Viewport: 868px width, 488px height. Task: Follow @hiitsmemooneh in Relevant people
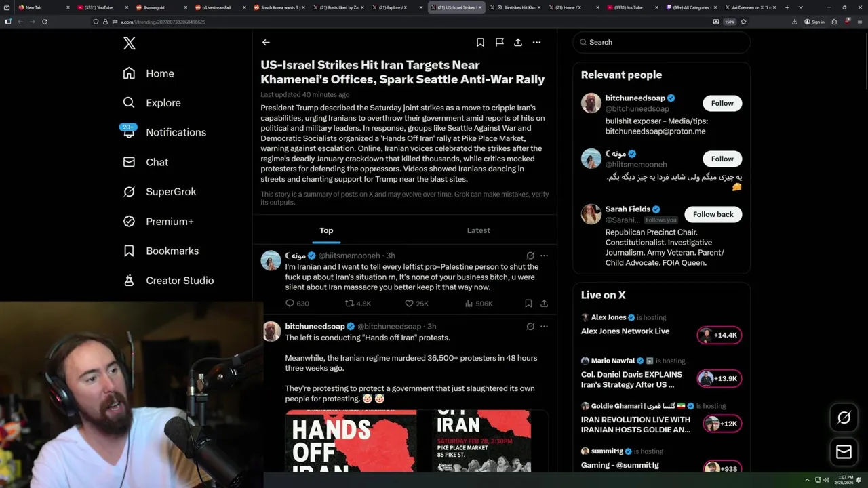722,159
